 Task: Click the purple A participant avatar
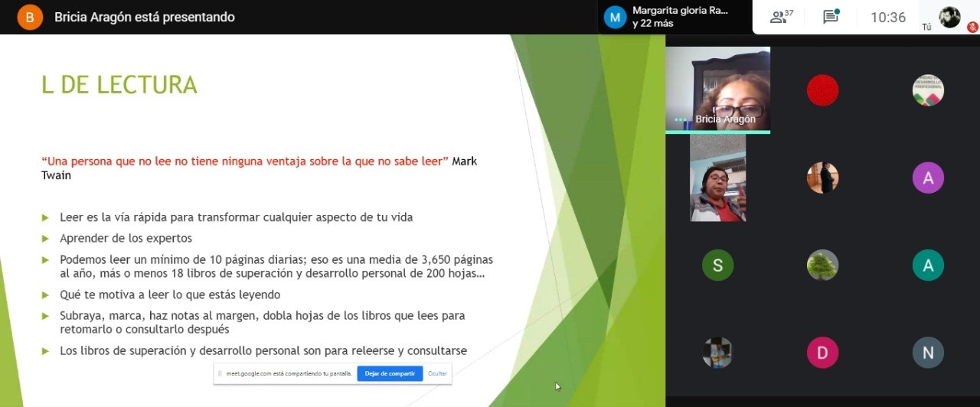[928, 178]
